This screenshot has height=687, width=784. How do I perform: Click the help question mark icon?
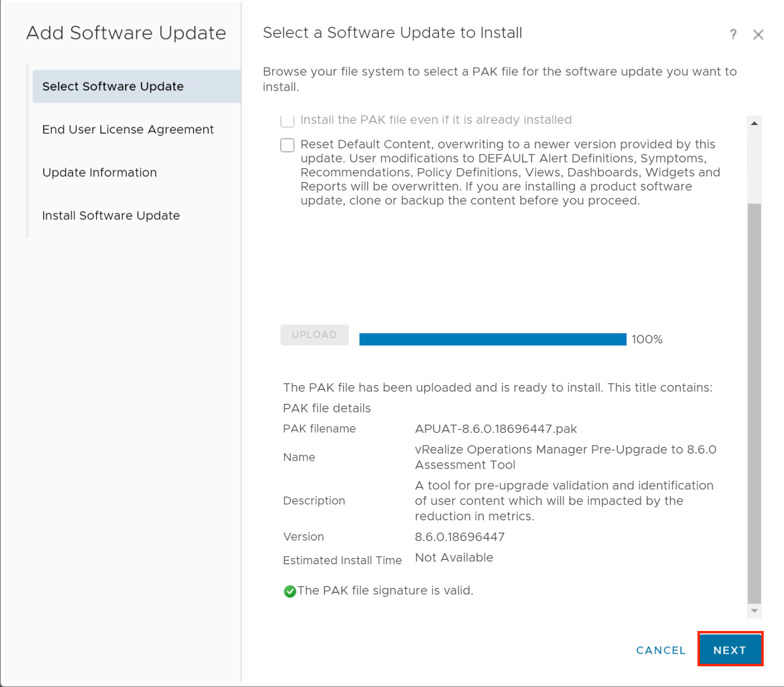point(733,34)
